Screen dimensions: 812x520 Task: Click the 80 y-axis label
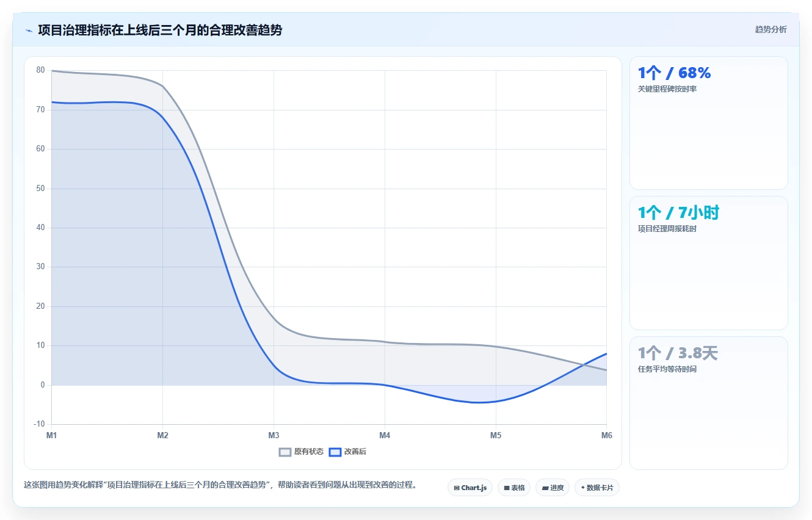tap(40, 70)
